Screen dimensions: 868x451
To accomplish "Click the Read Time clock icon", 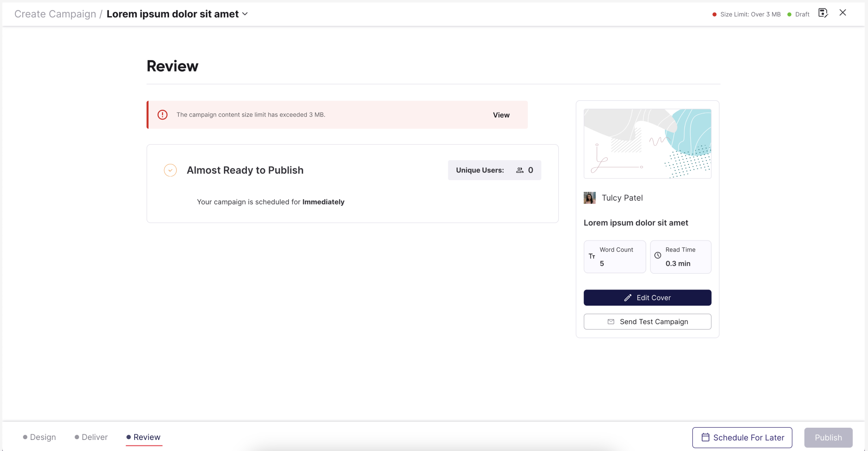I will (658, 256).
